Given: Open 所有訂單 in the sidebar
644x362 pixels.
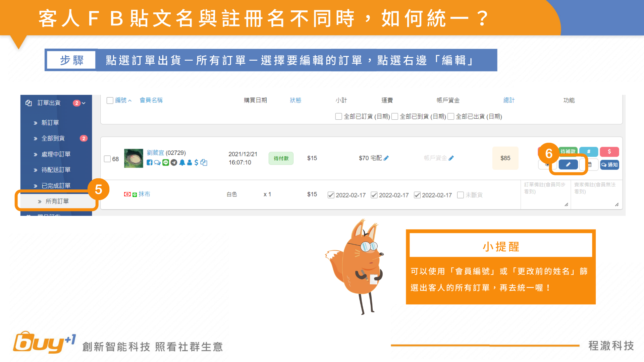Looking at the screenshot, I should [57, 201].
